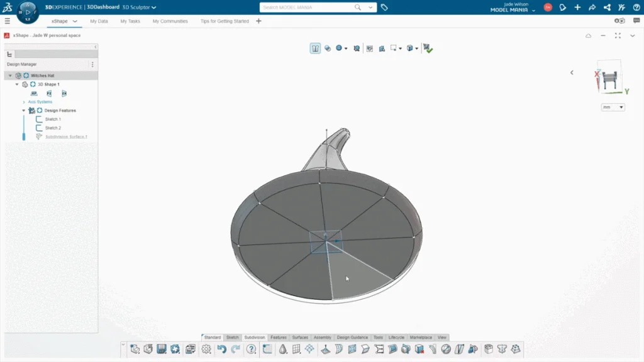Open the mm units dropdown
The image size is (644, 362).
click(x=613, y=107)
